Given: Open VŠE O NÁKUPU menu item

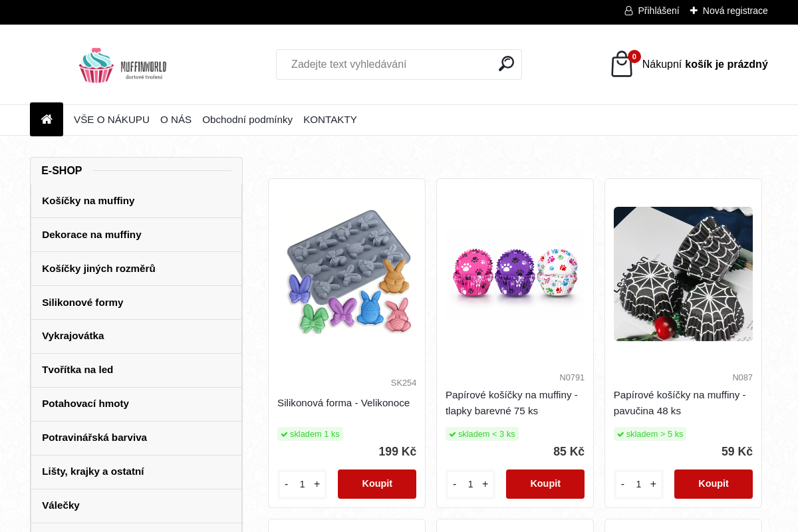Looking at the screenshot, I should (x=112, y=120).
